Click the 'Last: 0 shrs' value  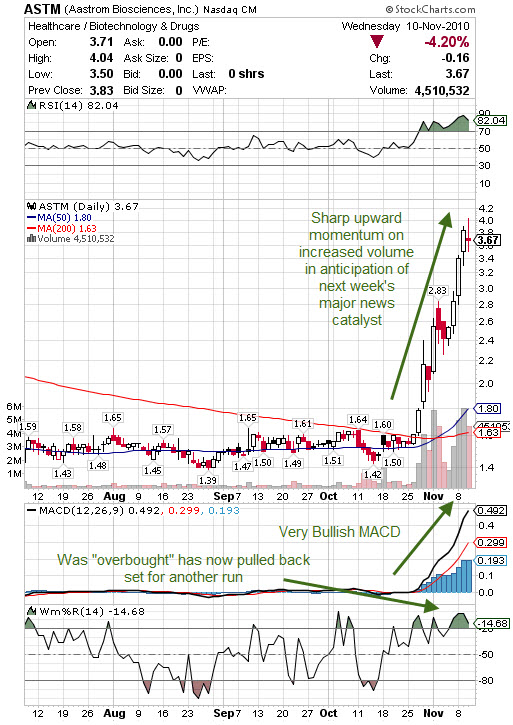(246, 74)
